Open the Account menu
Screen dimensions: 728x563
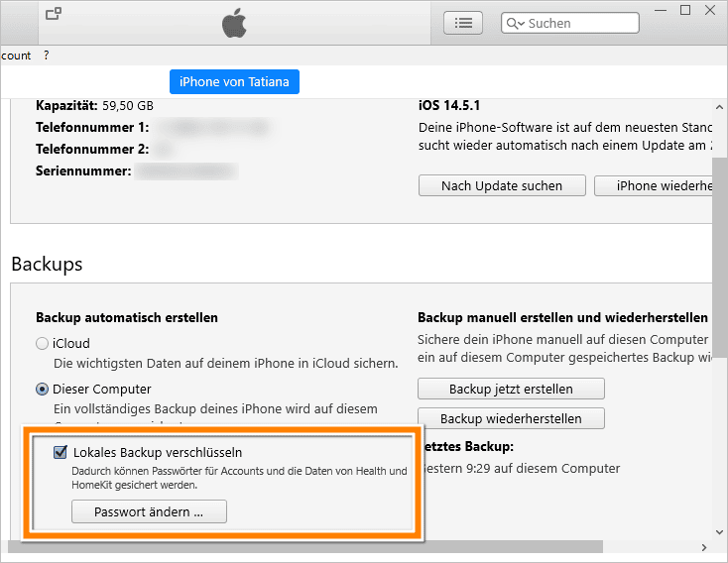point(15,56)
